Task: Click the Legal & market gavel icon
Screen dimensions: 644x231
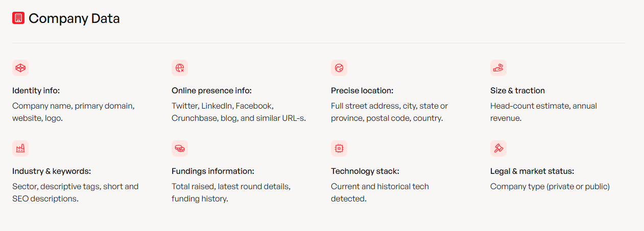Action: [498, 148]
